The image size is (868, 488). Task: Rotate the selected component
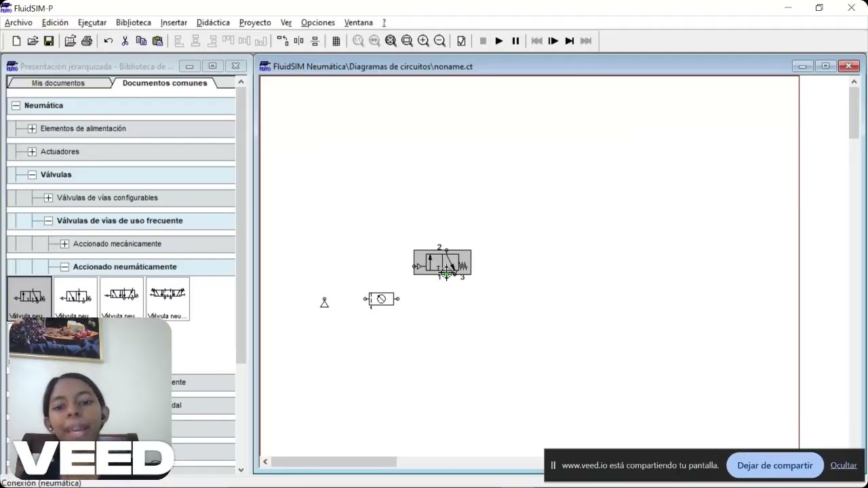(282, 41)
